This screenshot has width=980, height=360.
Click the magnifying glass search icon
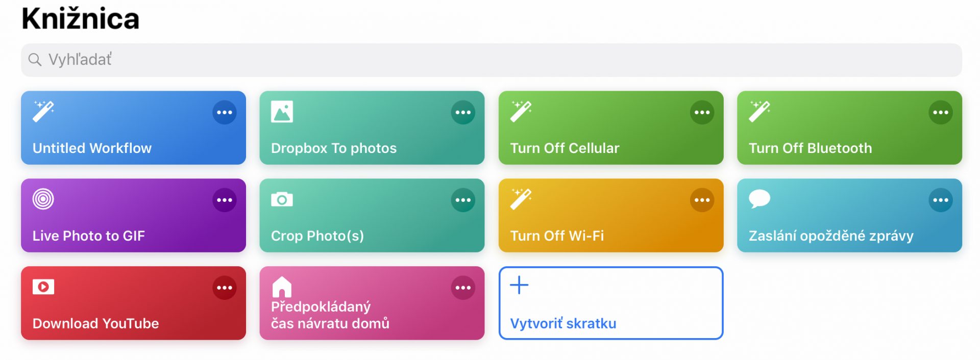click(35, 60)
